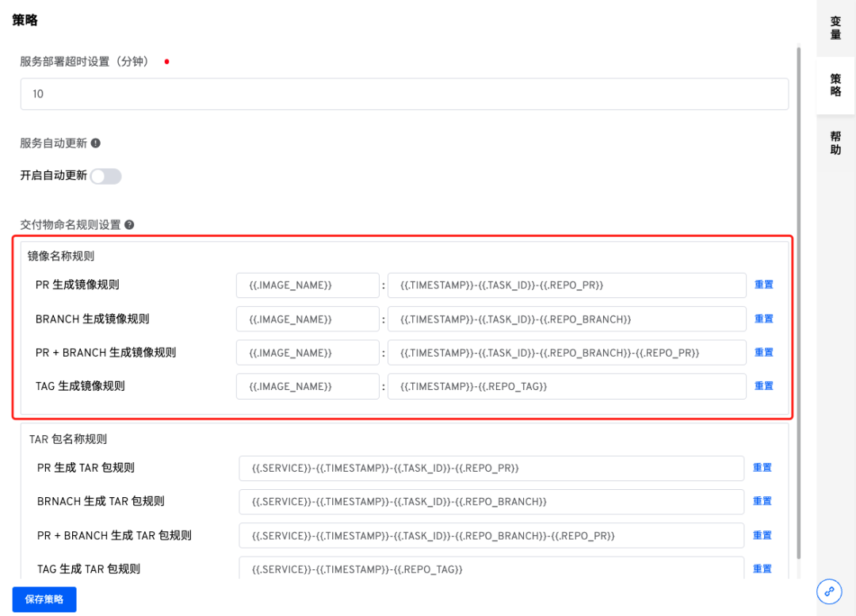Reset the PR + BRANCH 生成 TAR 包规则 row

pyautogui.click(x=762, y=535)
